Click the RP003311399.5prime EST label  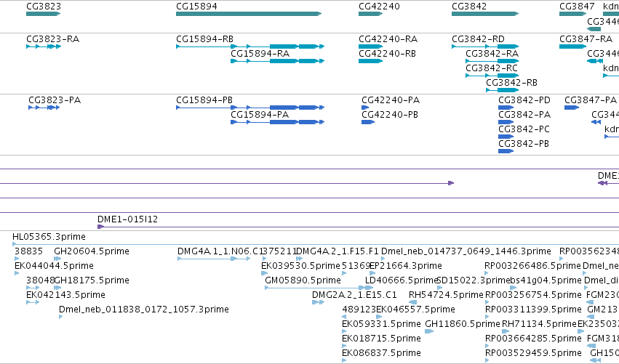(533, 310)
